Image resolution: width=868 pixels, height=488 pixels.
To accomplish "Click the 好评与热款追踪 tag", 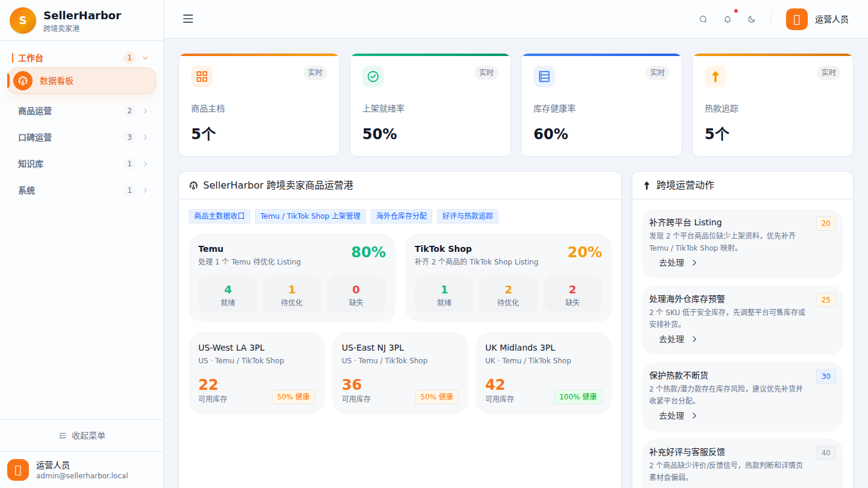I will coord(468,216).
